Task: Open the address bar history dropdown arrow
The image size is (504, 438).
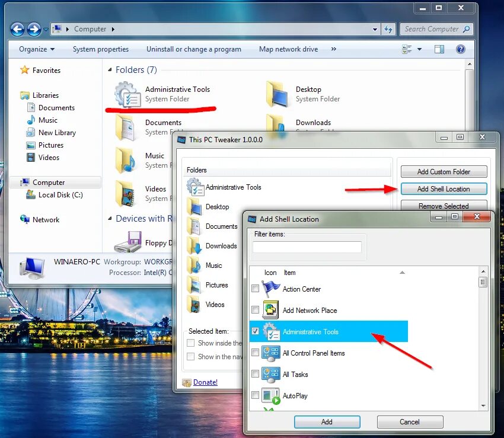Action: tap(375, 30)
